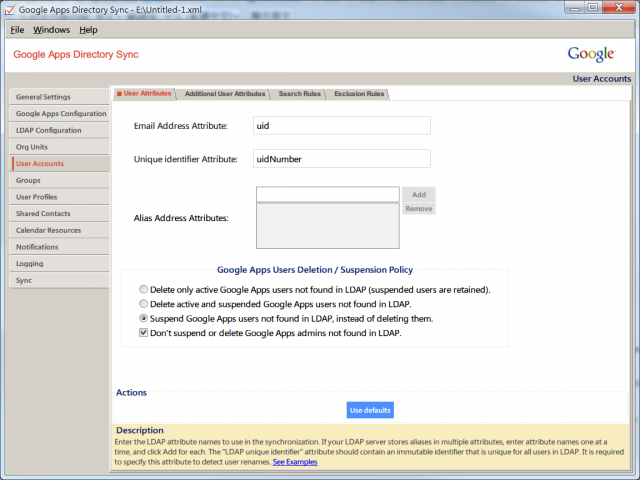This screenshot has height=480, width=640.
Task: Maximize the Directory Sync window
Action: [x=593, y=7]
